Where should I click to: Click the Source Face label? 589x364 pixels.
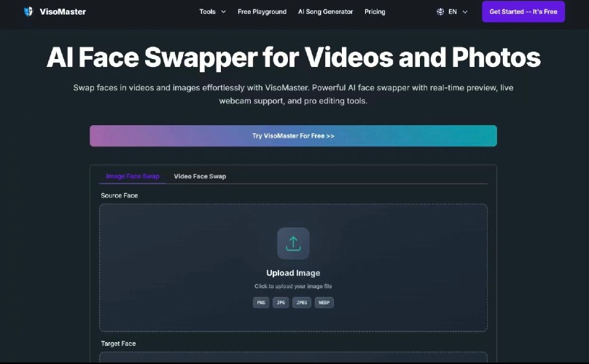[x=120, y=196]
